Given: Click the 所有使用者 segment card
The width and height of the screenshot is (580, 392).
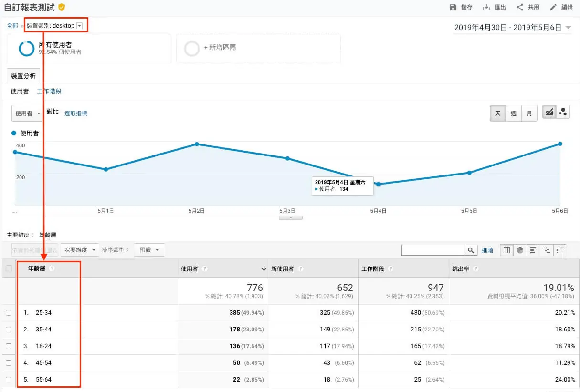Looking at the screenshot, I should coord(89,48).
